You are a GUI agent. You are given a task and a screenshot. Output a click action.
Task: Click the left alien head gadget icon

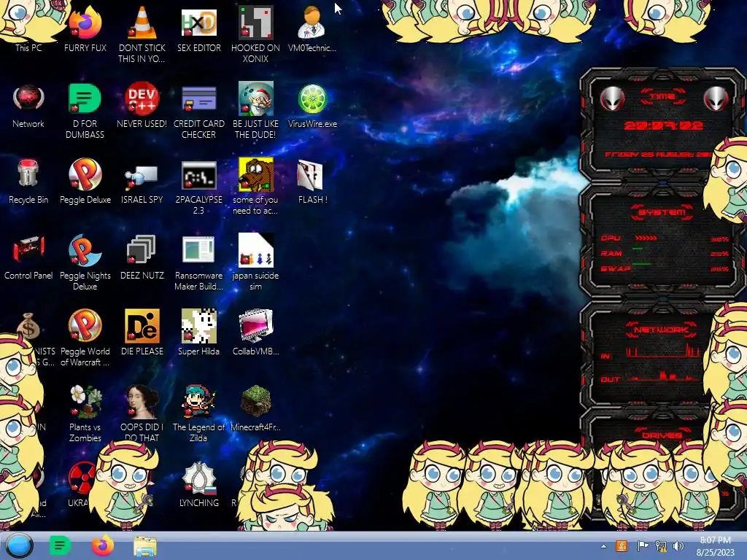click(x=612, y=99)
